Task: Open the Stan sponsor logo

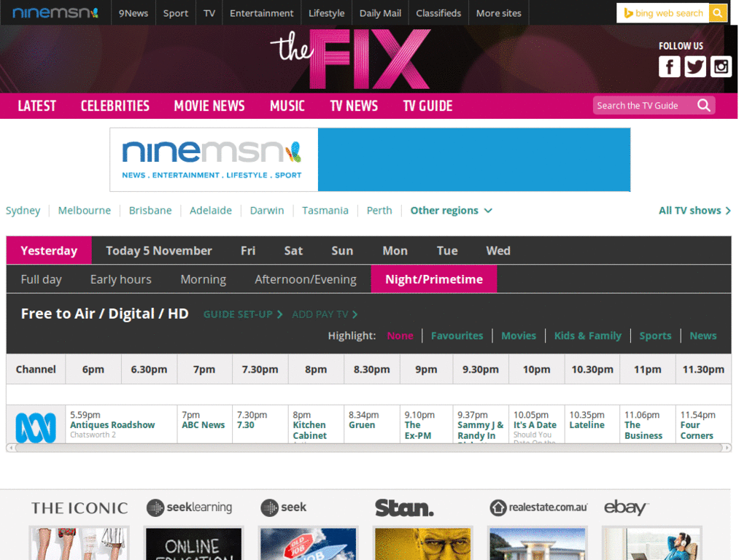Action: point(404,508)
